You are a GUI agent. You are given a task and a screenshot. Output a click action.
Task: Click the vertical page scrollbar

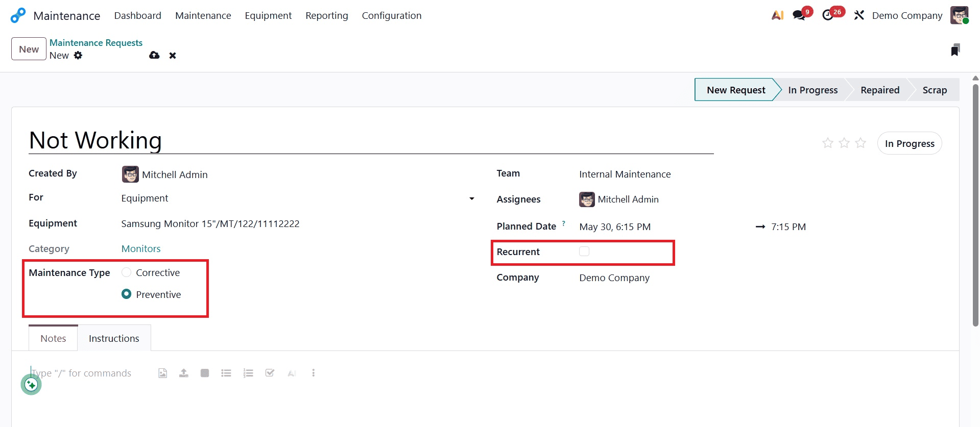(x=975, y=204)
